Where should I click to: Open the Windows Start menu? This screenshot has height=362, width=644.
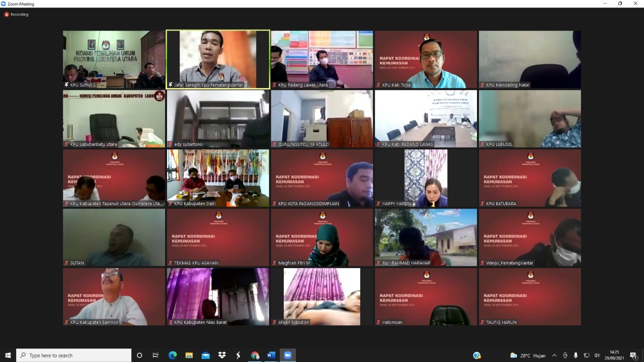pyautogui.click(x=8, y=355)
